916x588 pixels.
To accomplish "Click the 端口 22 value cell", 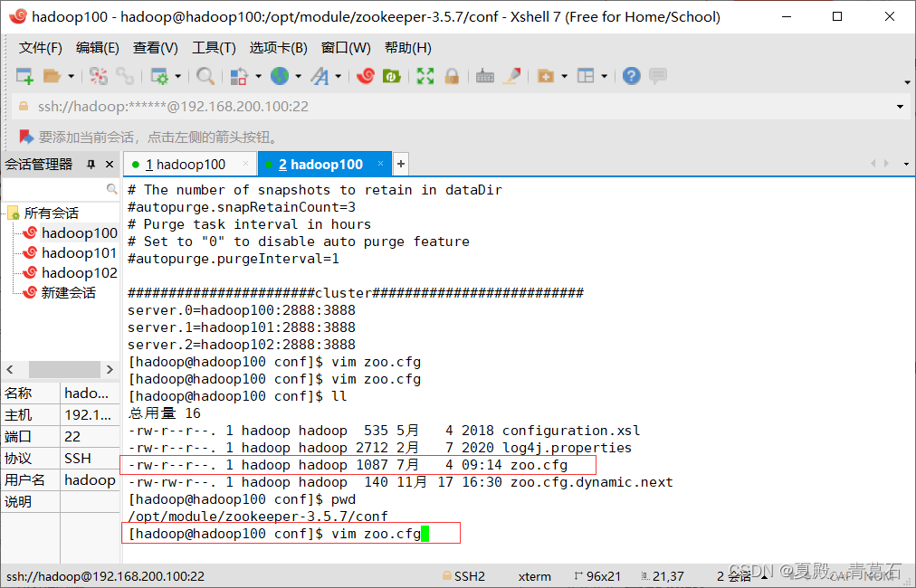I will pos(90,437).
